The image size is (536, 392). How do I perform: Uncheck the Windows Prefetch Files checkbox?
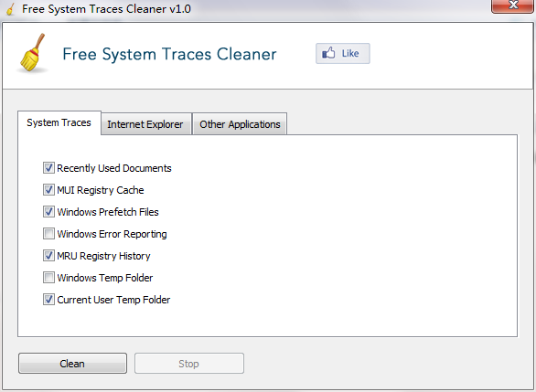click(x=48, y=211)
